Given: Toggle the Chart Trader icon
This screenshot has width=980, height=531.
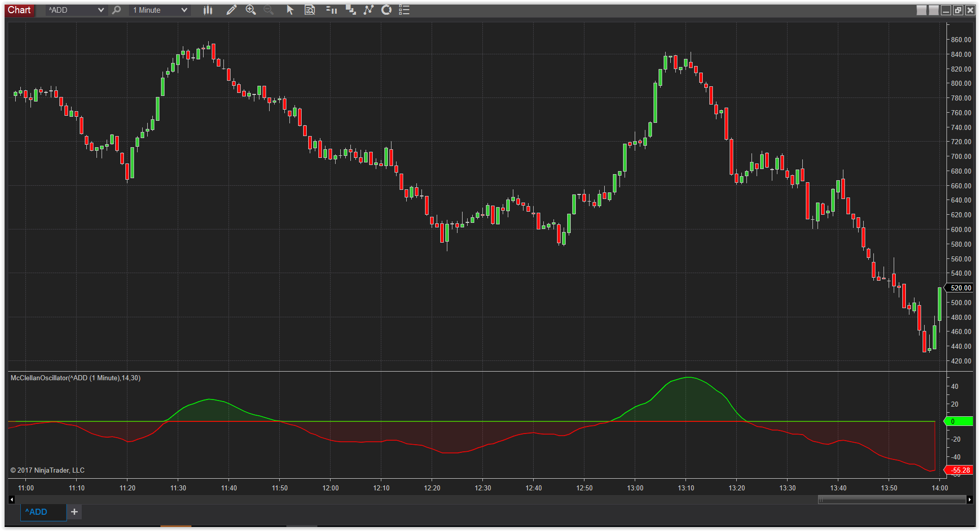Looking at the screenshot, I should (x=332, y=10).
